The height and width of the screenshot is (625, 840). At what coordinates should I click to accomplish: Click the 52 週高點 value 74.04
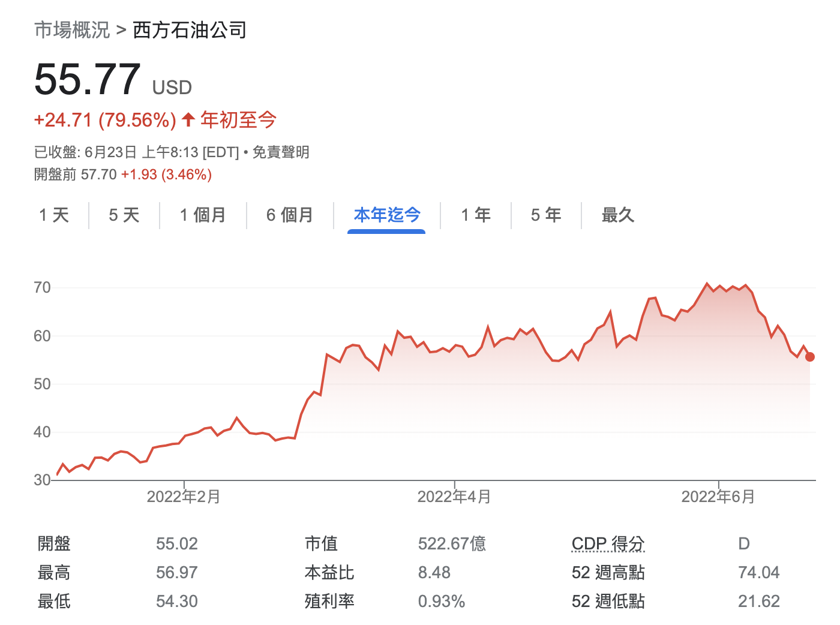(759, 573)
